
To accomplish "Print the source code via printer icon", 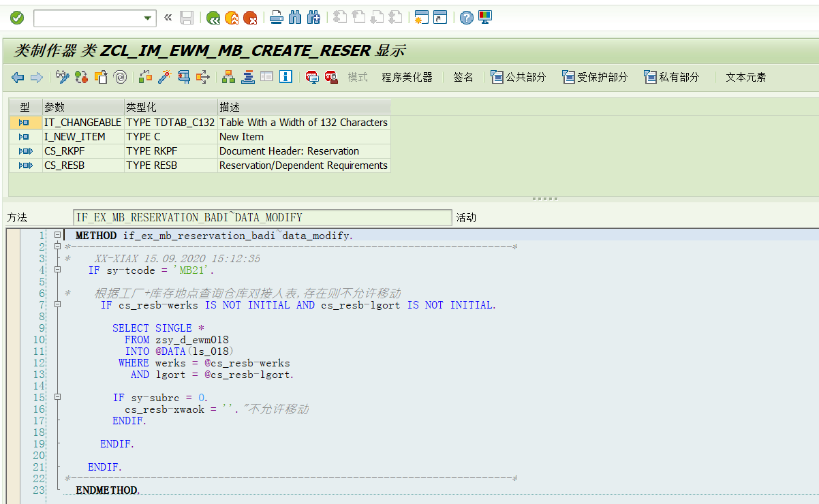I will pyautogui.click(x=277, y=17).
